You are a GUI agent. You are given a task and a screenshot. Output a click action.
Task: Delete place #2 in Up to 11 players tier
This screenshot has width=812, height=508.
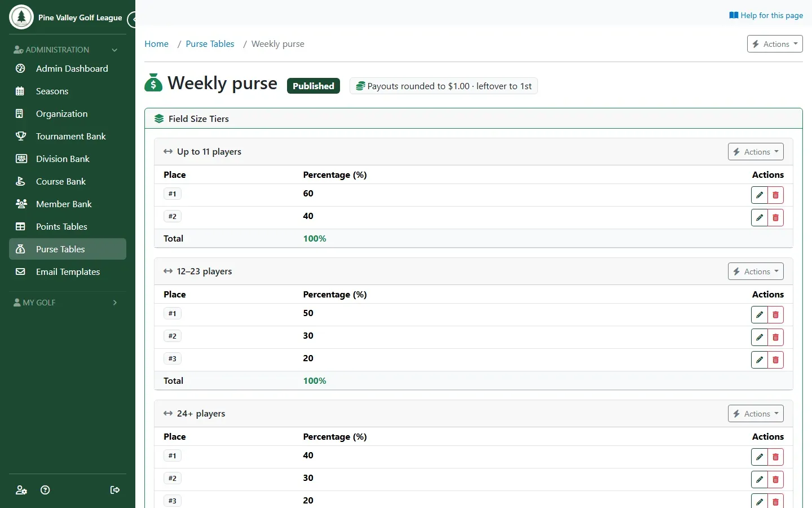click(x=776, y=218)
